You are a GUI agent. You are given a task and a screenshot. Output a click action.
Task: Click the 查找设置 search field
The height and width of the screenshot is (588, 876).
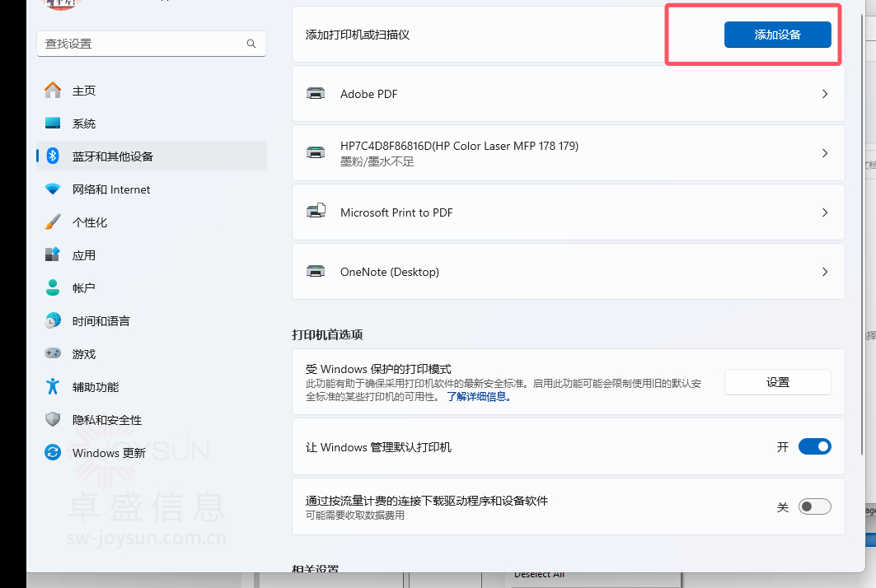point(140,44)
